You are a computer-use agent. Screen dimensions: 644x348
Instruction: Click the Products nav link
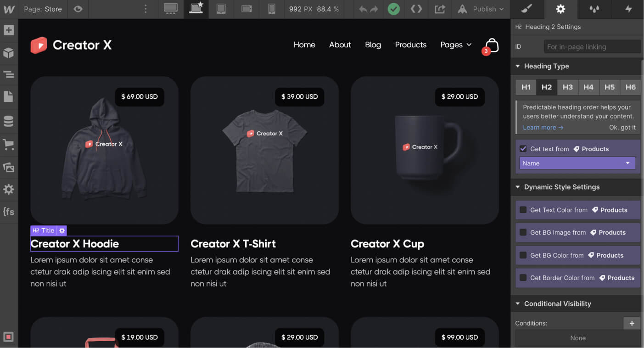(x=411, y=45)
